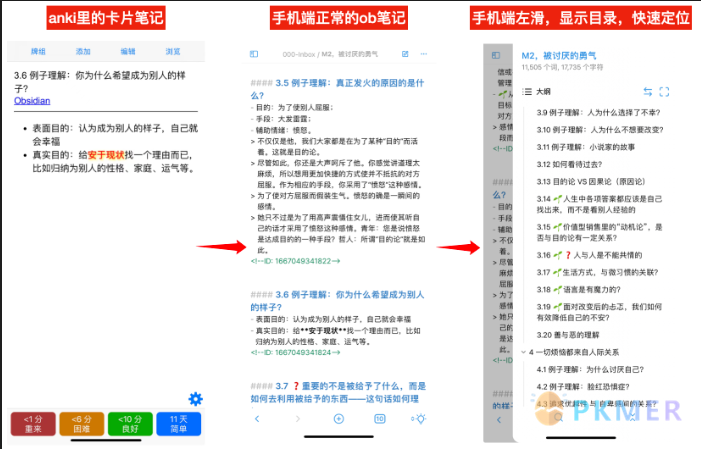Open the 牌组 tab in Anki
Viewport: 701px width, 449px height.
tap(38, 51)
